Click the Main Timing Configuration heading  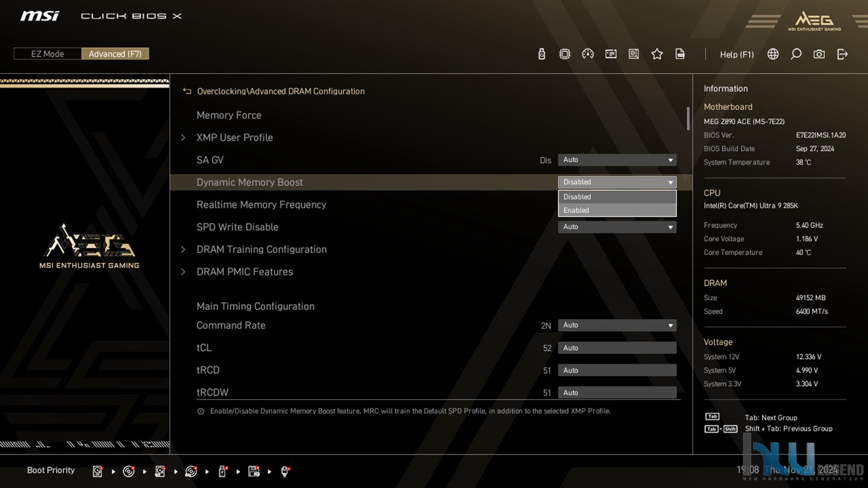(x=256, y=306)
